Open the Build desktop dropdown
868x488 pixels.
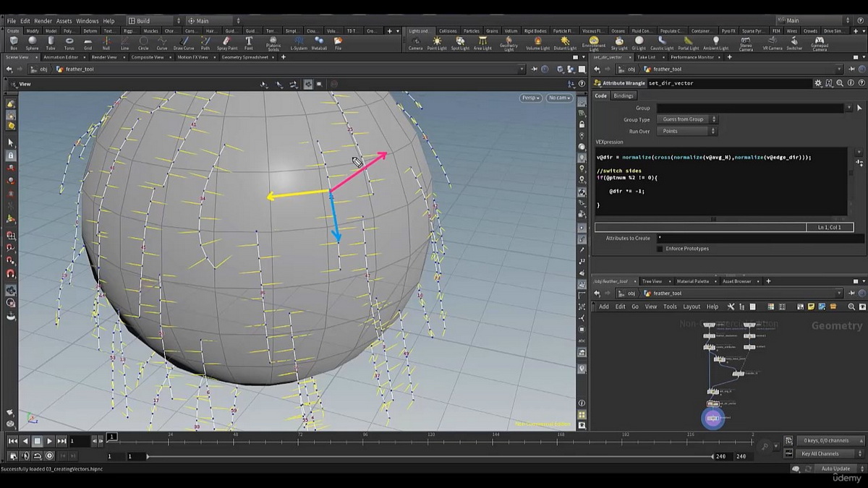(153, 21)
